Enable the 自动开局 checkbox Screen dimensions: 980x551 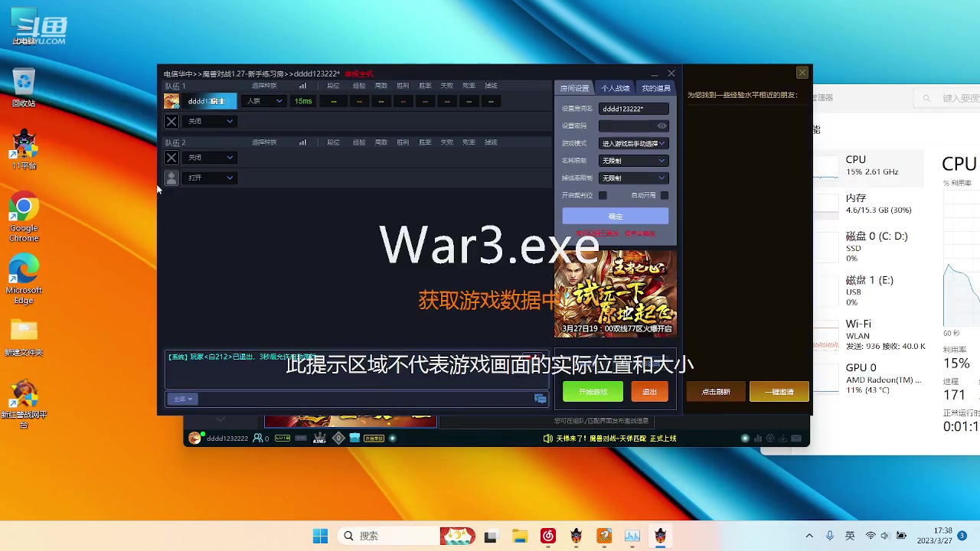tap(665, 195)
